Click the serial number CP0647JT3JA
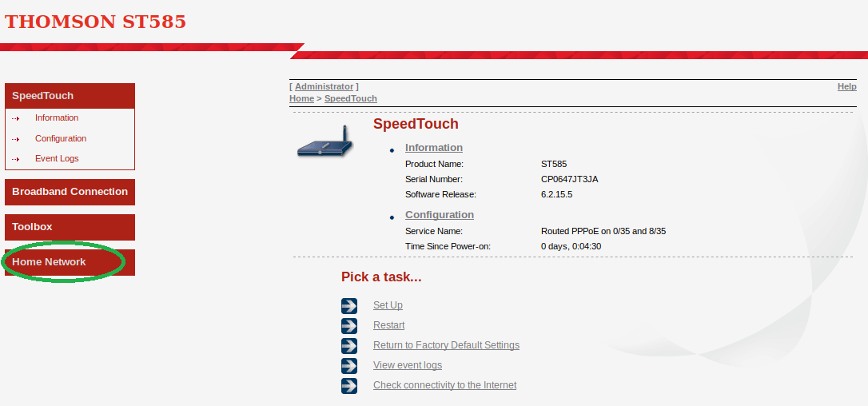The image size is (868, 406). pos(570,180)
